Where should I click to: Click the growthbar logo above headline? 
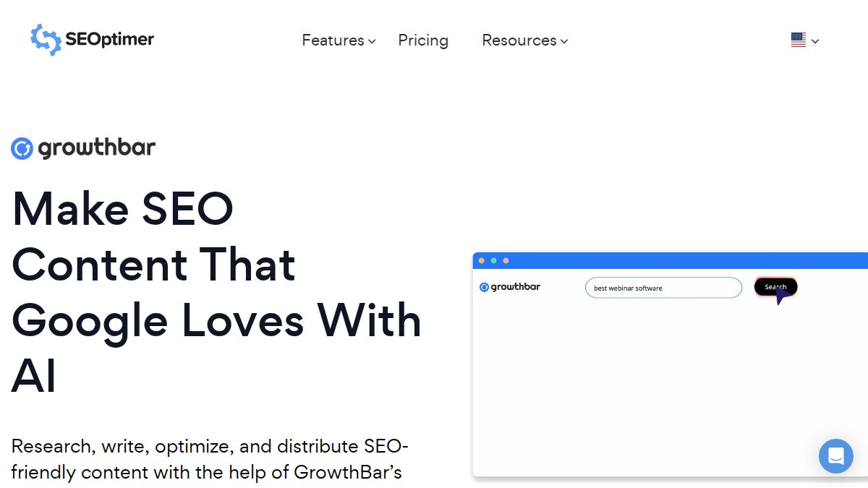(83, 148)
